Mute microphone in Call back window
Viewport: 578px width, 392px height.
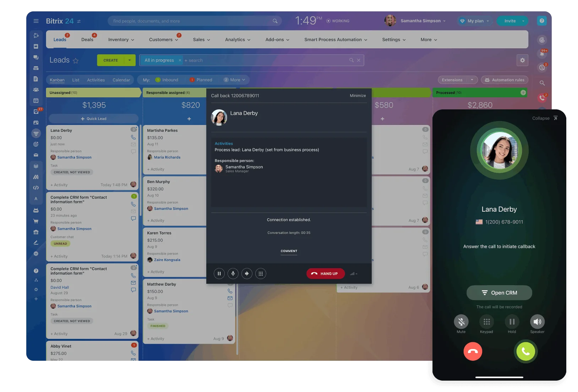(x=233, y=274)
